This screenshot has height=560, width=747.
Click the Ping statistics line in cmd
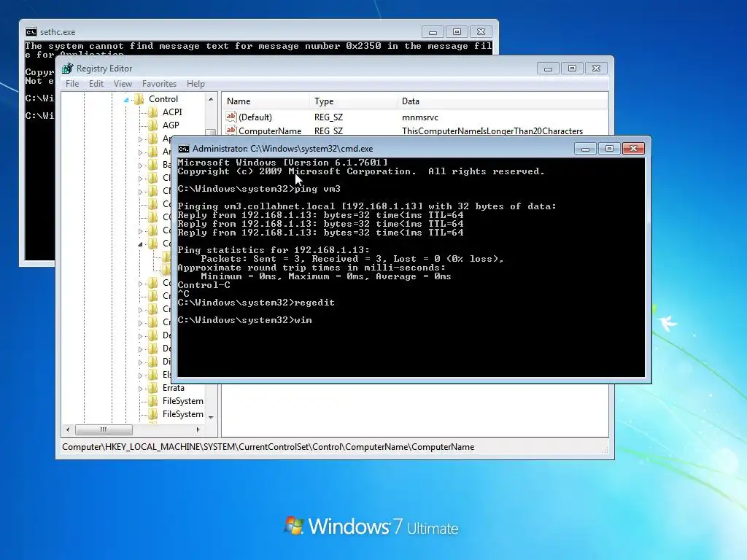(273, 250)
